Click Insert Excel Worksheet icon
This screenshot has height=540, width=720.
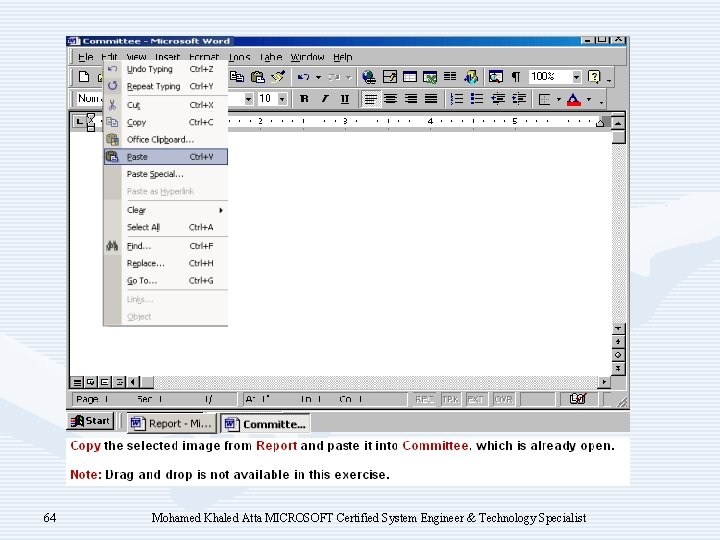[x=430, y=77]
